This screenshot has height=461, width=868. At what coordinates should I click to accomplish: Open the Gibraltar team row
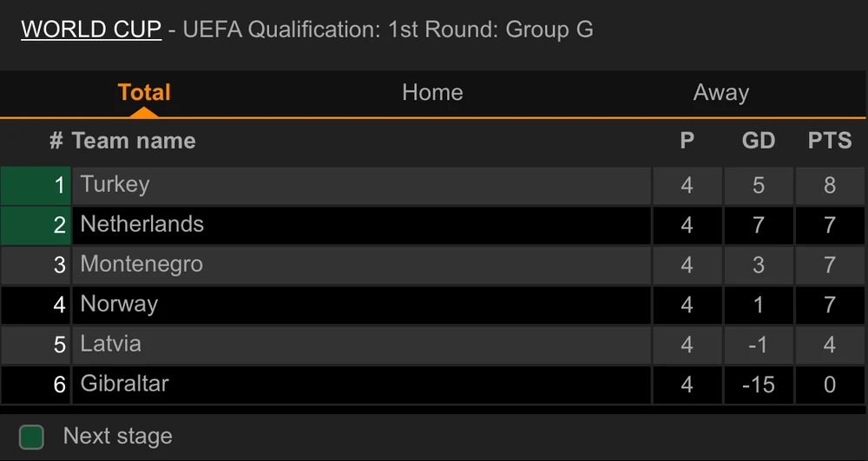tap(124, 385)
